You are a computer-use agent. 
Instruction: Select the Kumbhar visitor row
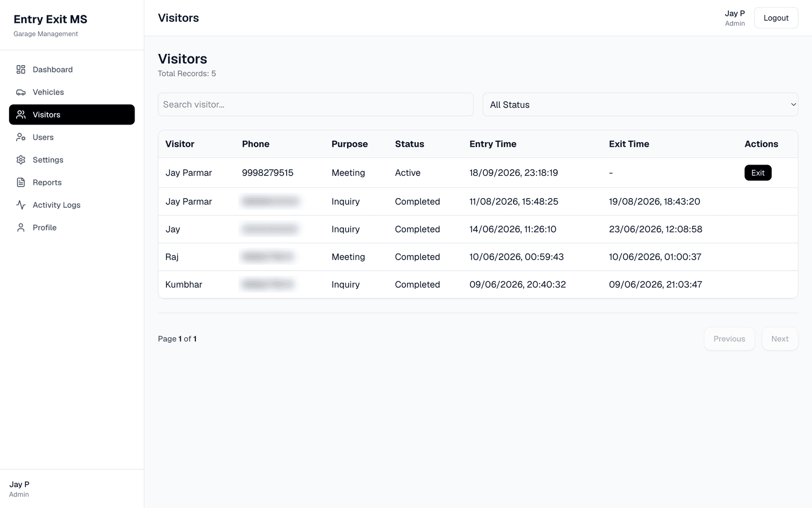478,284
